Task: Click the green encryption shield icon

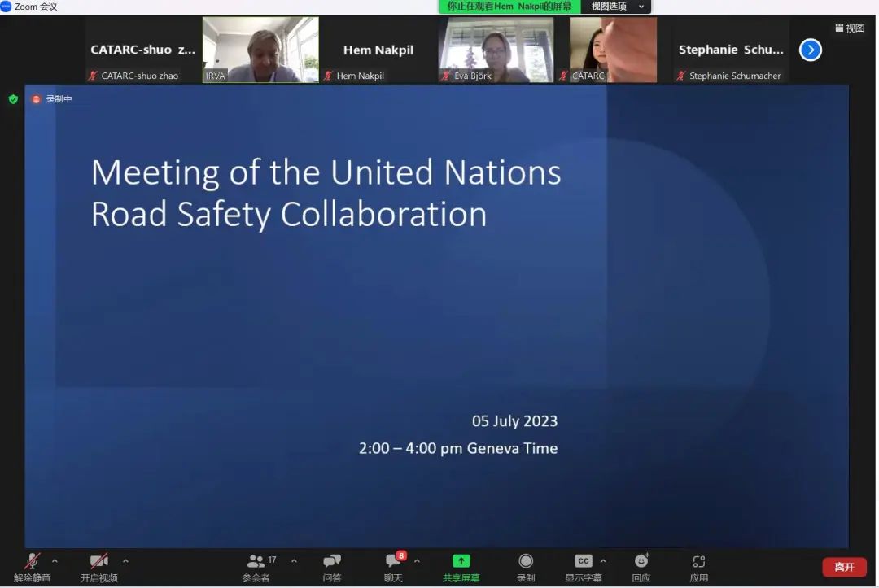Action: point(13,99)
